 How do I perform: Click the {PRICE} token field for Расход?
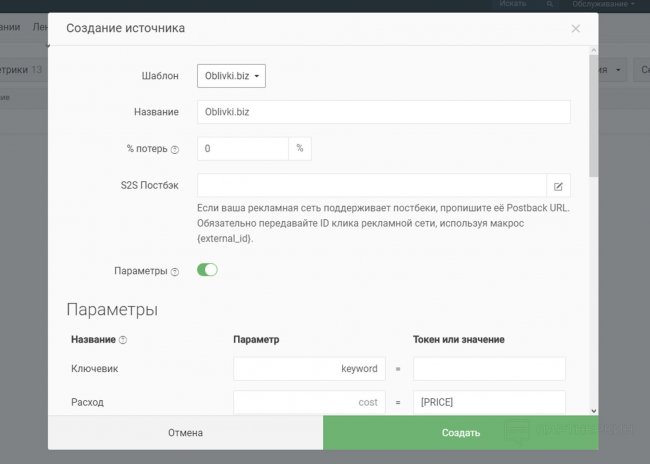click(x=489, y=402)
